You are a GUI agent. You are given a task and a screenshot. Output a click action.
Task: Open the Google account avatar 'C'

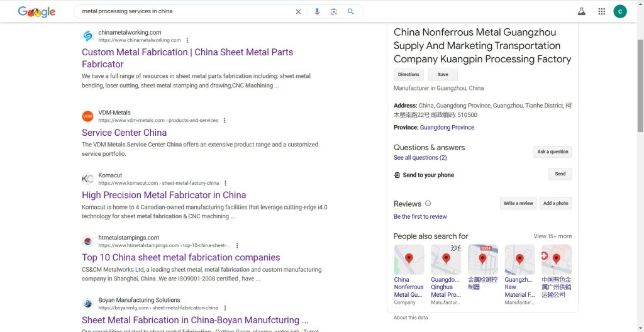point(619,11)
